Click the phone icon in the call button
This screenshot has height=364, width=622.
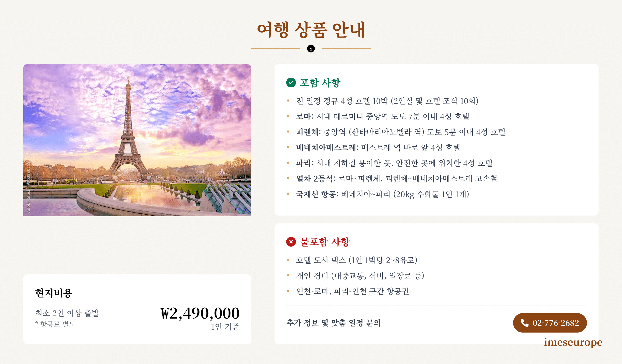[525, 323]
